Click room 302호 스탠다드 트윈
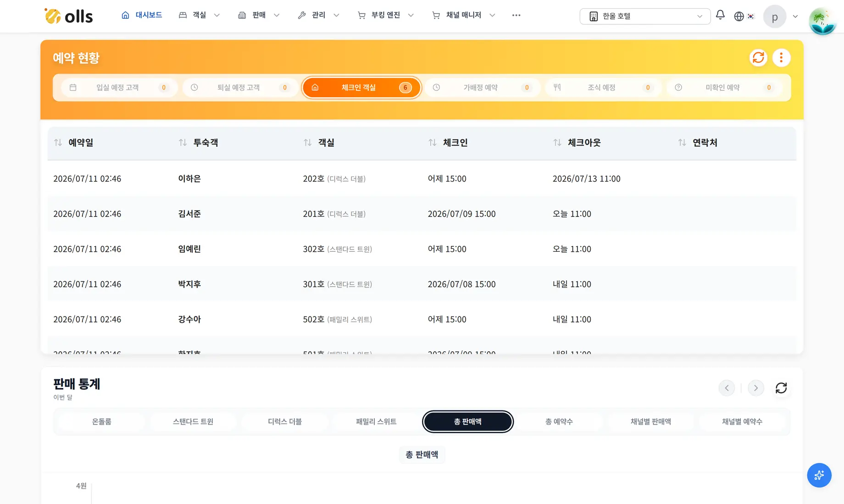844x504 pixels. (x=337, y=249)
